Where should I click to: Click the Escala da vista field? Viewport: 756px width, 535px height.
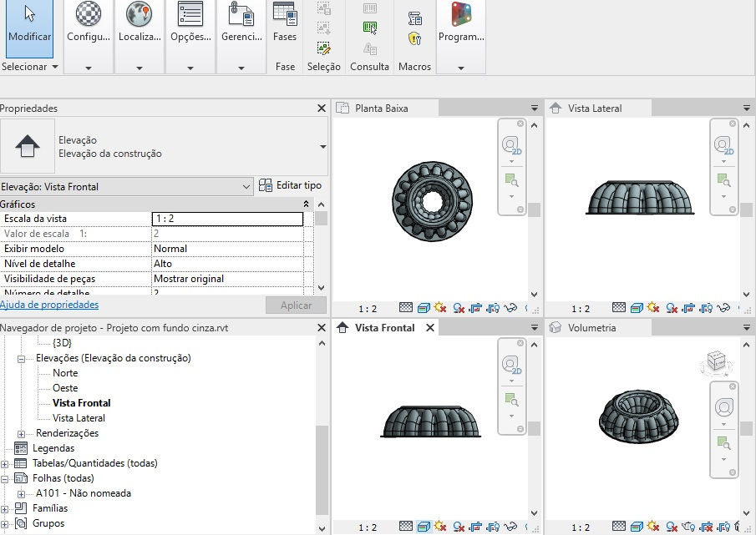(227, 219)
